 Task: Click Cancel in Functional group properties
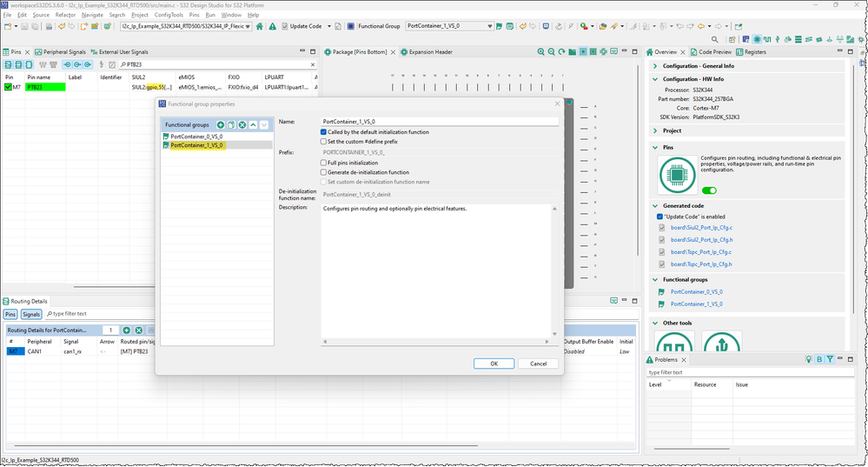click(x=538, y=364)
